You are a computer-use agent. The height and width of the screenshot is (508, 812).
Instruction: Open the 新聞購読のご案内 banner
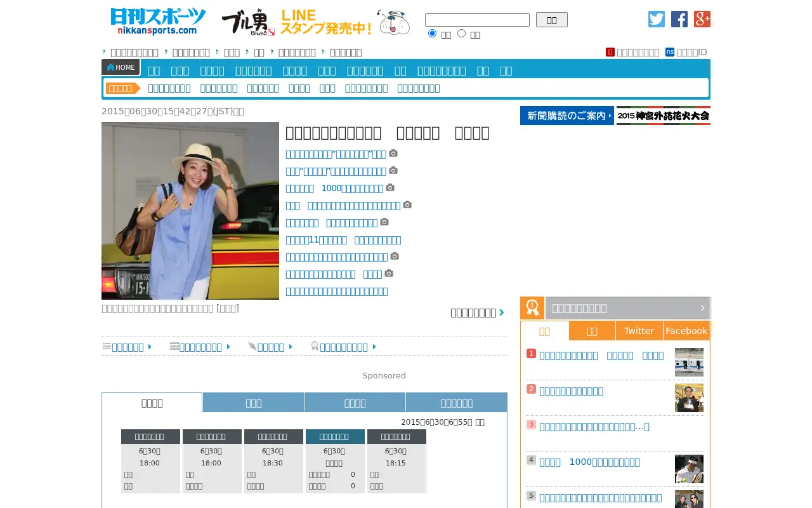pyautogui.click(x=567, y=116)
